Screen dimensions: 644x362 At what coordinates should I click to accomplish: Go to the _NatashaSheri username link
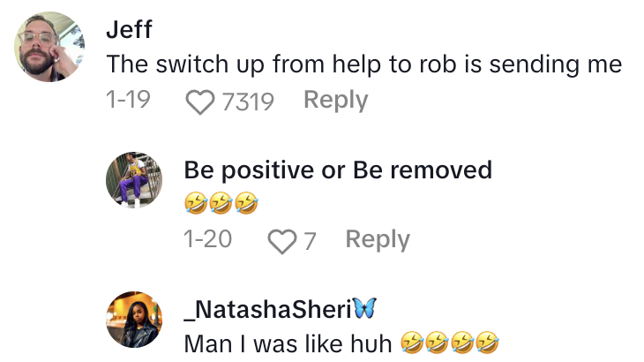pyautogui.click(x=267, y=309)
